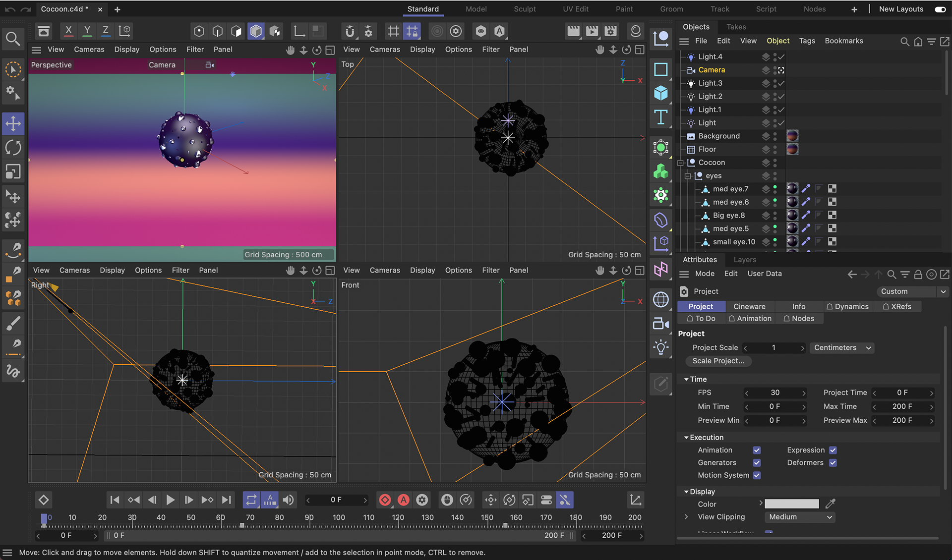
Task: Lock the Attributes panel element
Action: [x=918, y=274]
